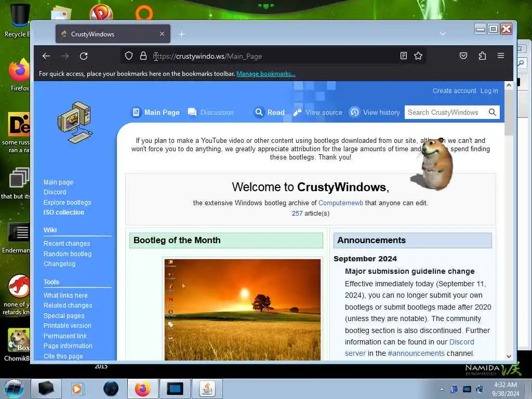Open ISO collection sidebar link
Viewport: 532px width, 399px height.
(63, 212)
